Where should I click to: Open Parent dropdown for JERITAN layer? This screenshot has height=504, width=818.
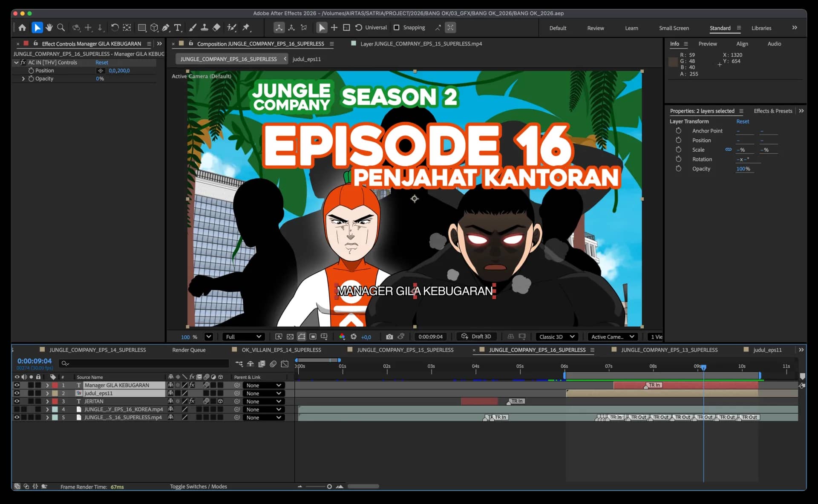[x=264, y=401]
